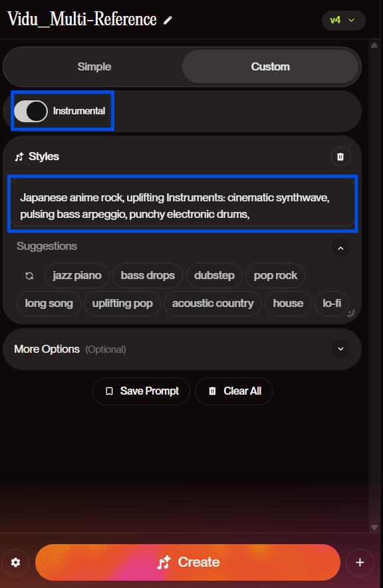This screenshot has height=588, width=383.
Task: Refresh style suggestions icon
Action: pos(29,276)
